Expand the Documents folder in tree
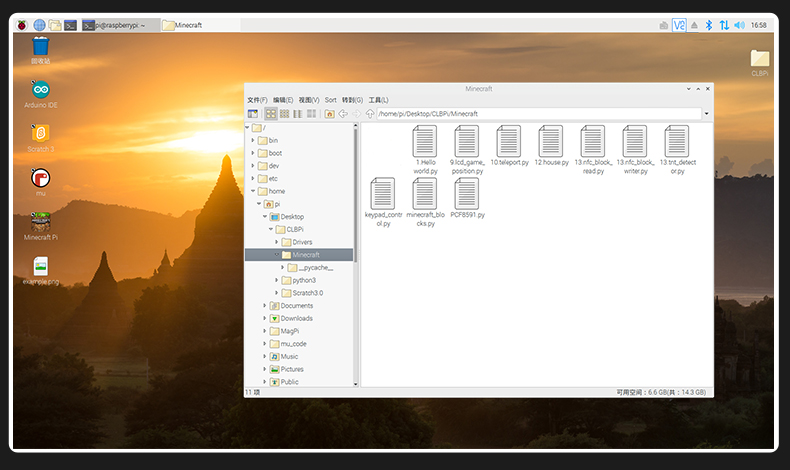Image resolution: width=790 pixels, height=470 pixels. click(265, 305)
